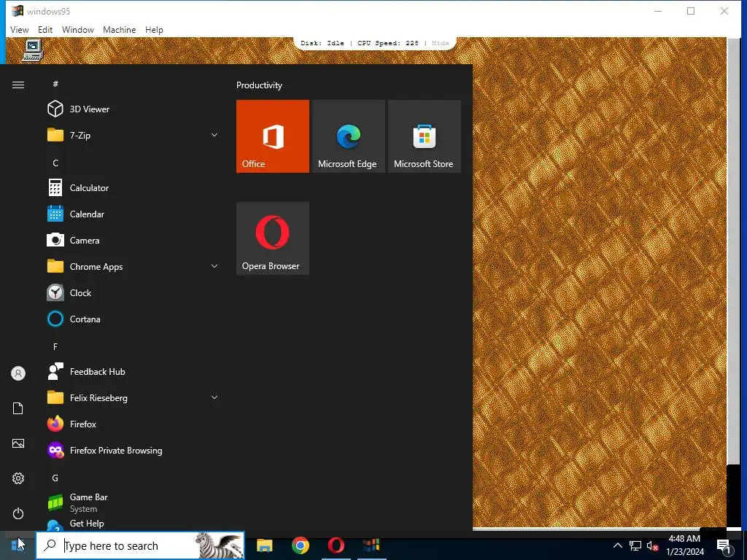Image resolution: width=747 pixels, height=560 pixels.
Task: Click the Power icon in Start sidebar
Action: tap(18, 513)
